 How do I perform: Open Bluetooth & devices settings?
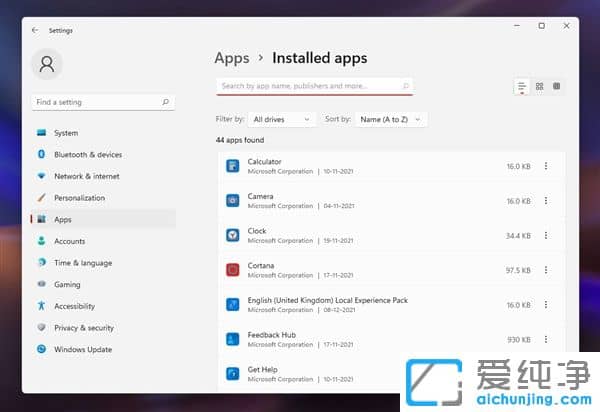pos(103,155)
